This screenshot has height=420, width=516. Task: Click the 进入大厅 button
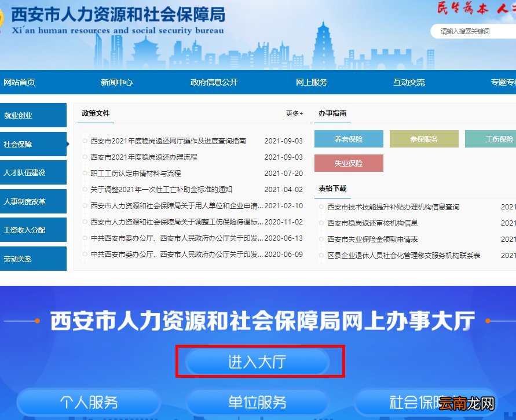click(257, 362)
